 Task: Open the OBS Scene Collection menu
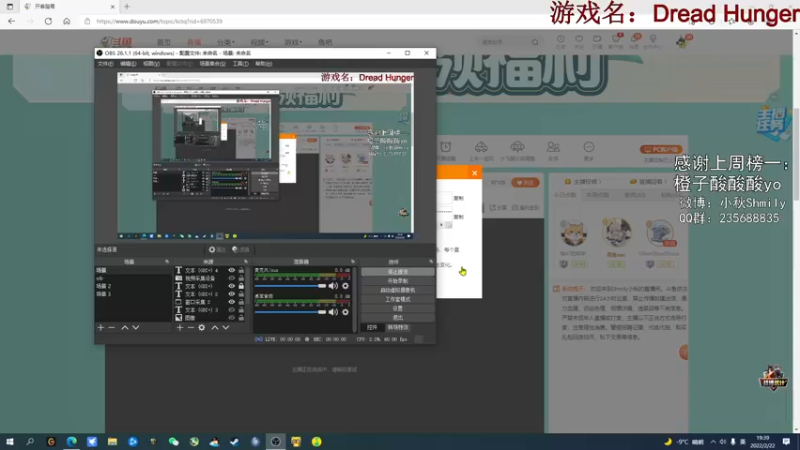pos(212,64)
